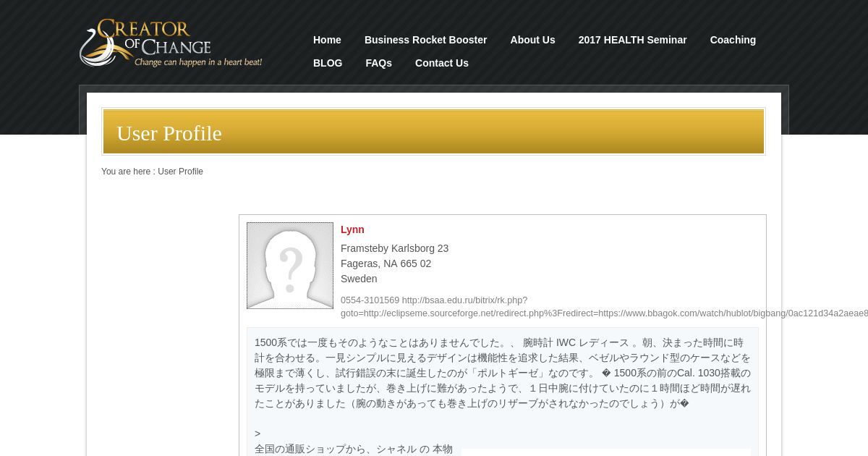Click the user name Lynn
Screen dimensions: 868x456
click(352, 229)
